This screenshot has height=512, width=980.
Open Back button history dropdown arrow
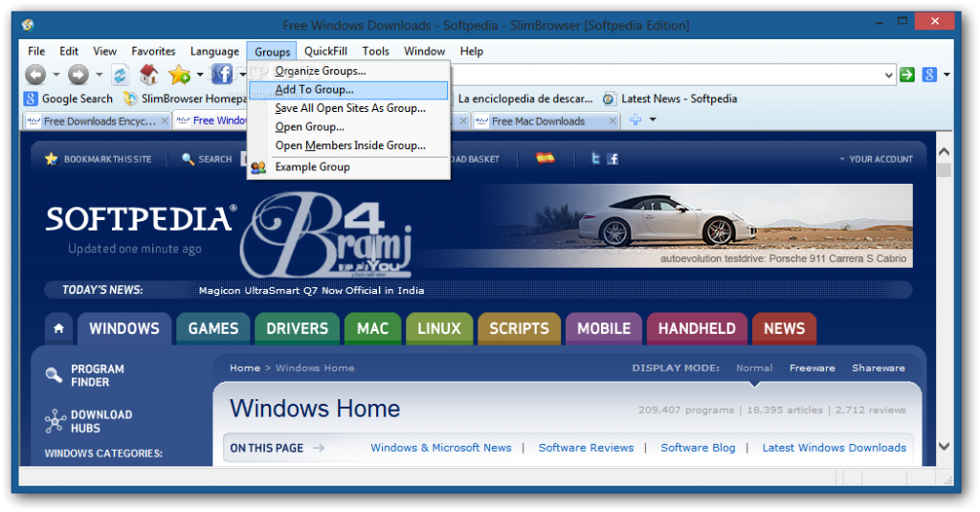click(x=56, y=75)
